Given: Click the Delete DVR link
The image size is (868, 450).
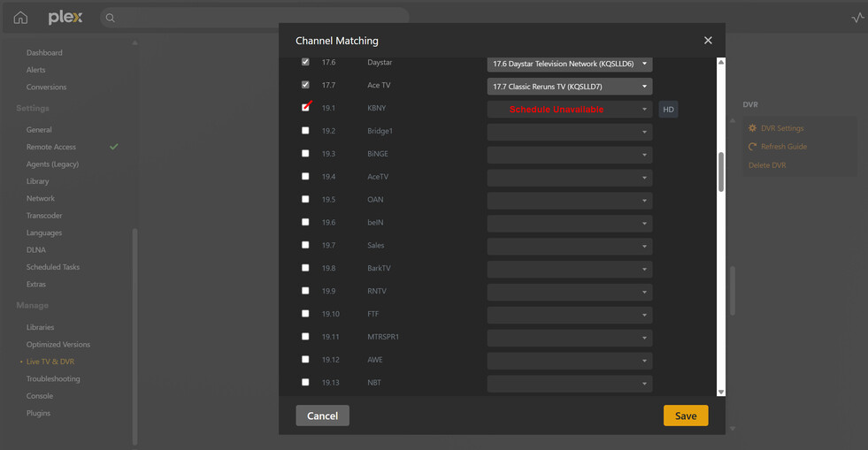Looking at the screenshot, I should pos(767,164).
